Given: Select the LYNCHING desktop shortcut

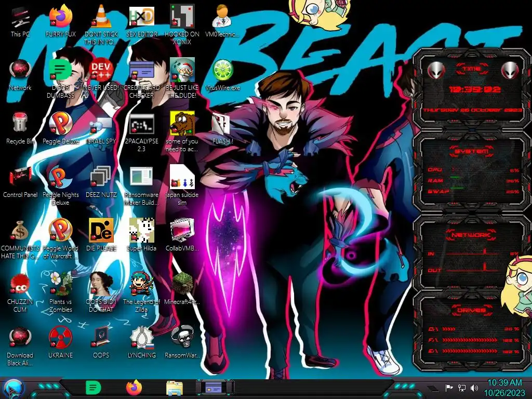Looking at the screenshot, I should click(141, 342).
